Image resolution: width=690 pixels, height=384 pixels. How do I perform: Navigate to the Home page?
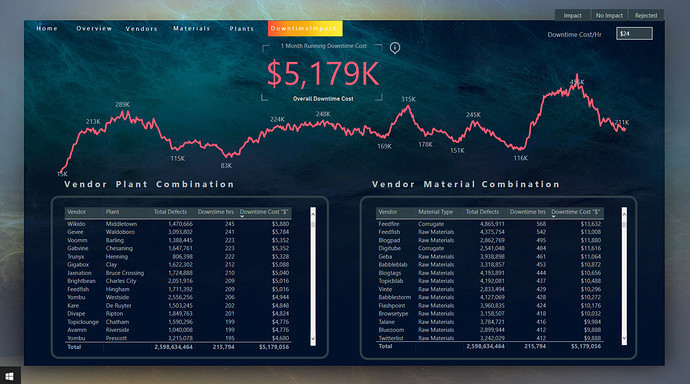click(x=47, y=29)
